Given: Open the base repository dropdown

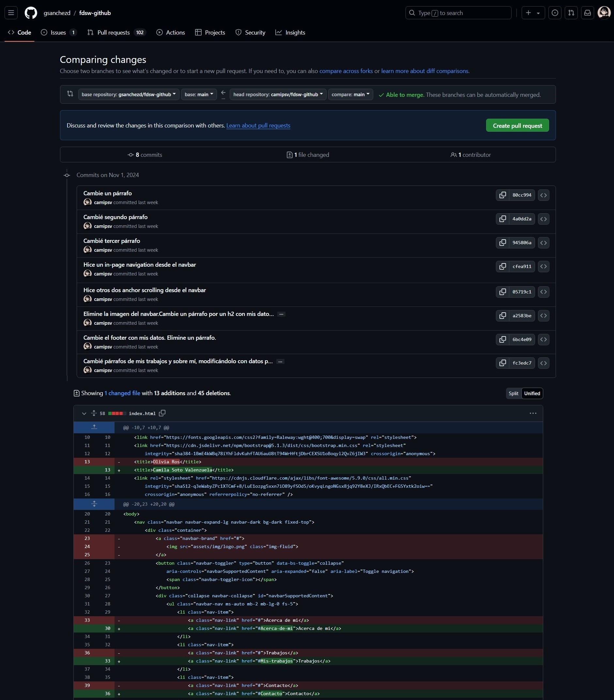Looking at the screenshot, I should click(x=129, y=95).
